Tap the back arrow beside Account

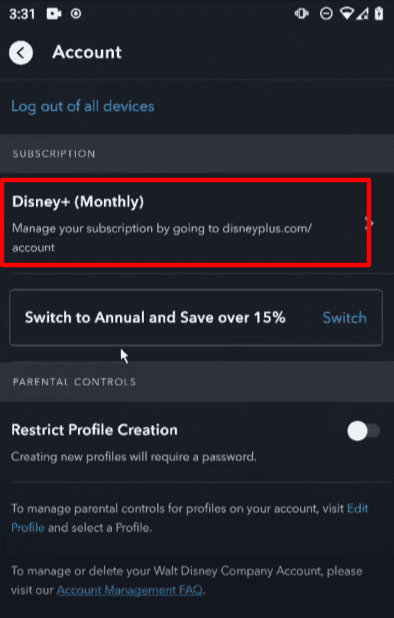21,52
